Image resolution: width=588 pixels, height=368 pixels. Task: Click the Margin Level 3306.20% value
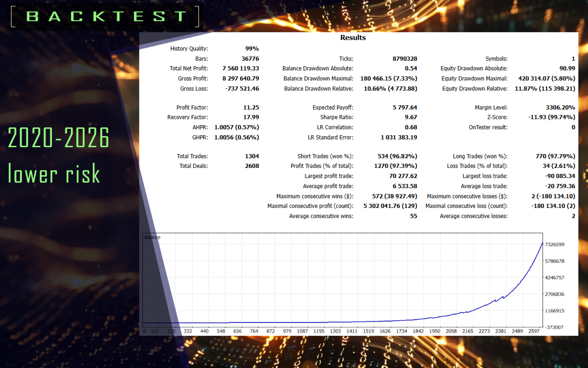point(560,108)
